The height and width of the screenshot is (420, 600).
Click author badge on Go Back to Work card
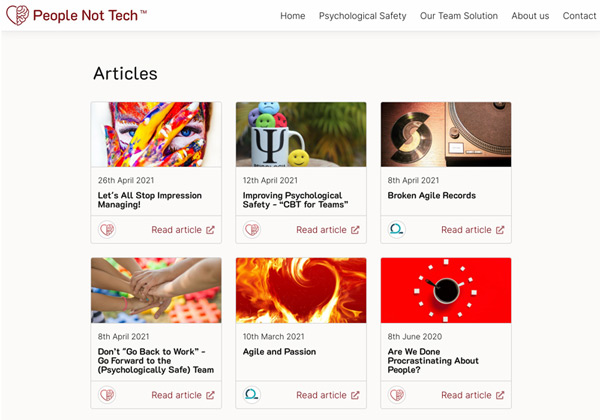click(107, 395)
